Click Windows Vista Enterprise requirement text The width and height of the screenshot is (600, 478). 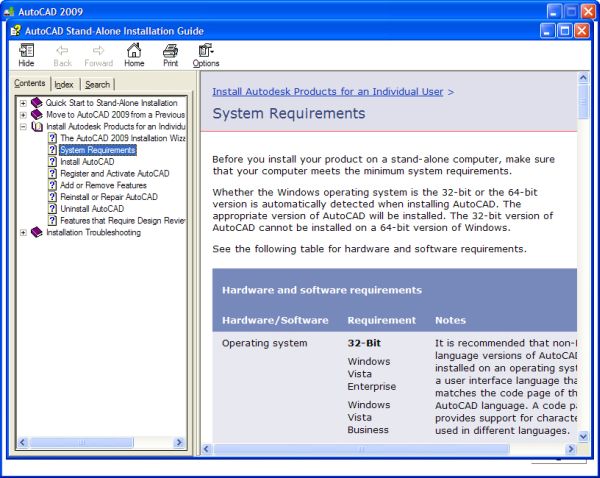[x=372, y=374]
